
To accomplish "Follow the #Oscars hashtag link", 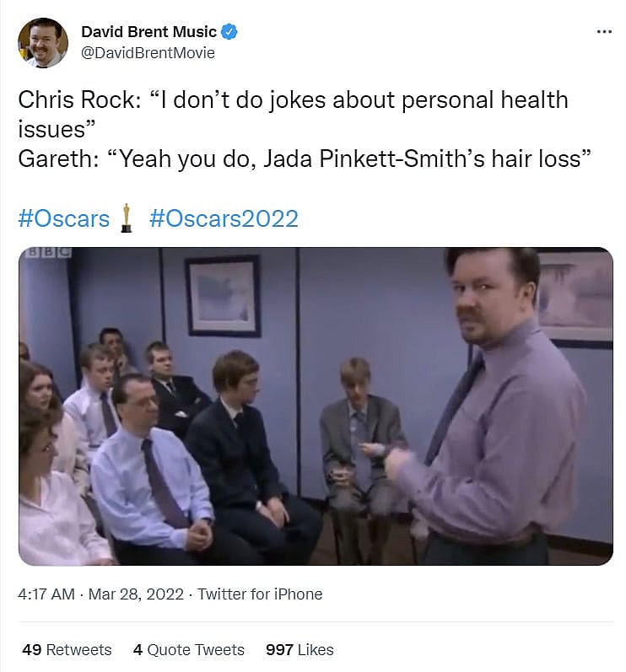I will point(64,218).
